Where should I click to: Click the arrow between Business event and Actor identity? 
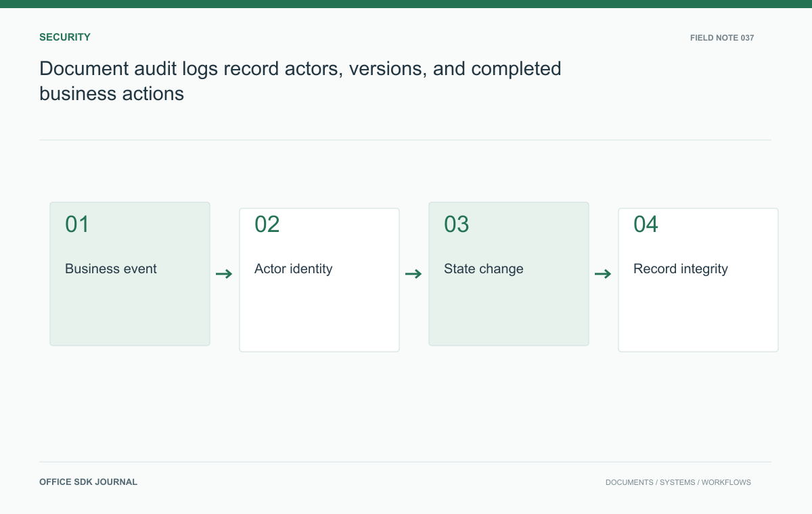point(224,274)
